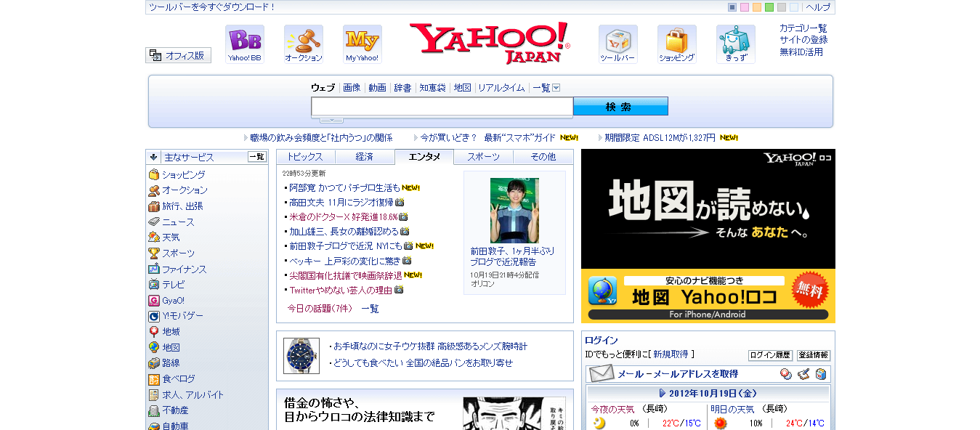Click the ログイン履歴 button
Screen dimensions: 980x430
(770, 355)
